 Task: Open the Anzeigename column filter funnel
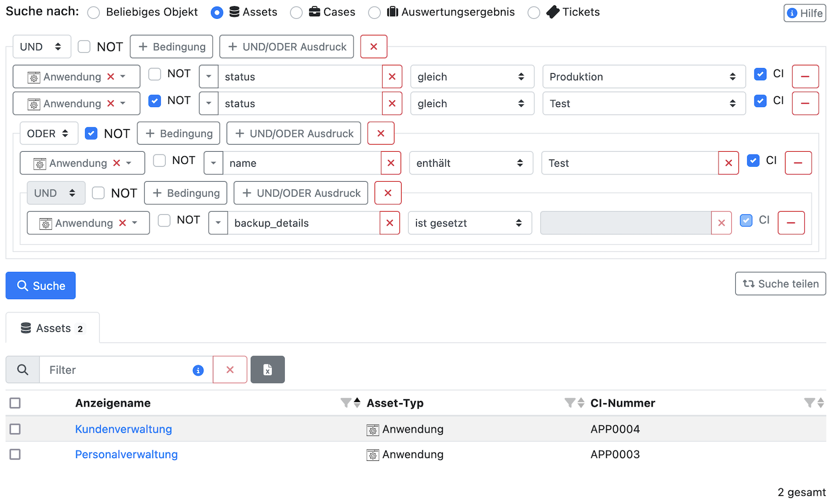(x=346, y=403)
